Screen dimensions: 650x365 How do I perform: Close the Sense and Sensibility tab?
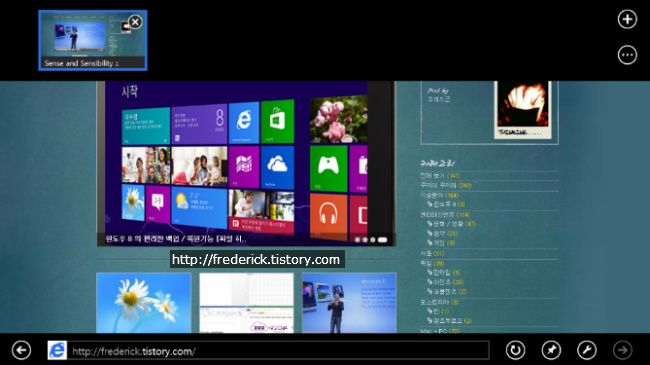(x=135, y=22)
